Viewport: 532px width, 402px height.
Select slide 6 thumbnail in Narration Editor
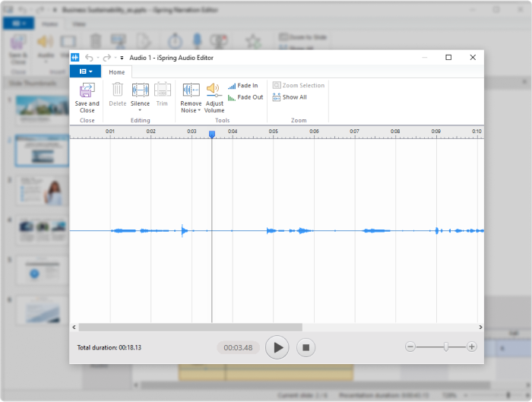[x=43, y=311]
